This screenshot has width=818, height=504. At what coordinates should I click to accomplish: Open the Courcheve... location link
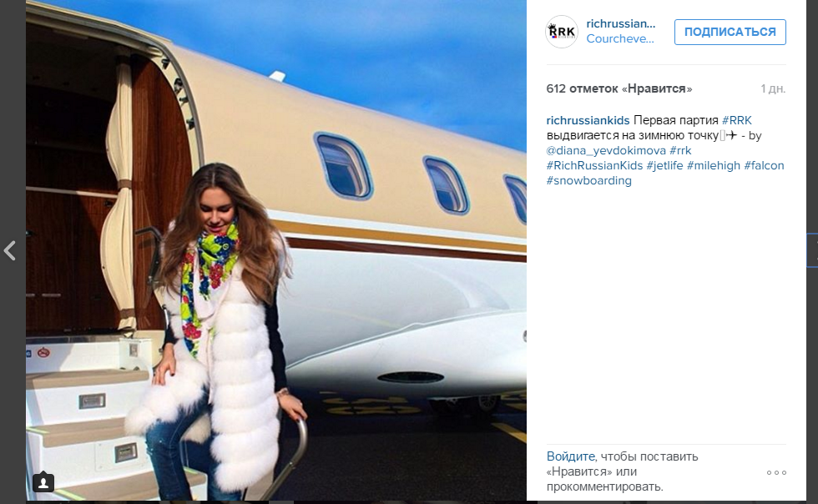point(619,39)
